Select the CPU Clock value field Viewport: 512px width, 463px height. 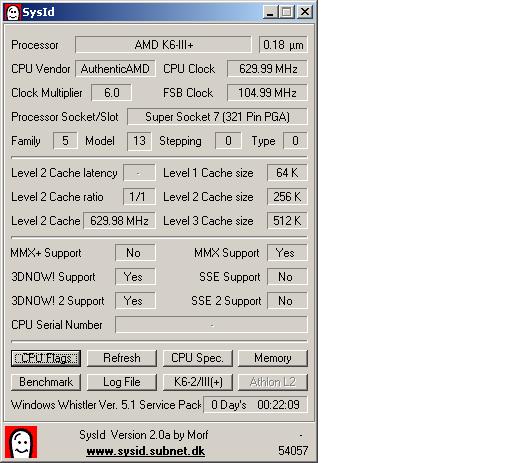click(x=267, y=69)
